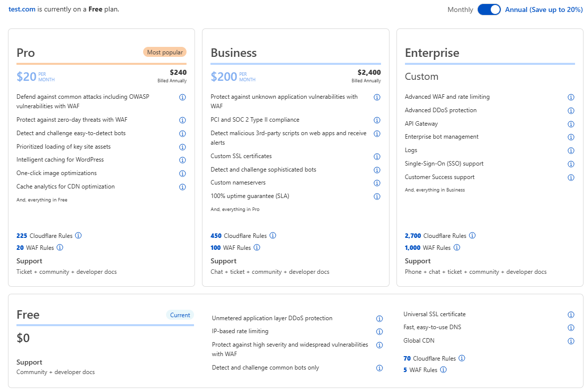Open the test.com domain link
588x392 pixels.
click(22, 9)
